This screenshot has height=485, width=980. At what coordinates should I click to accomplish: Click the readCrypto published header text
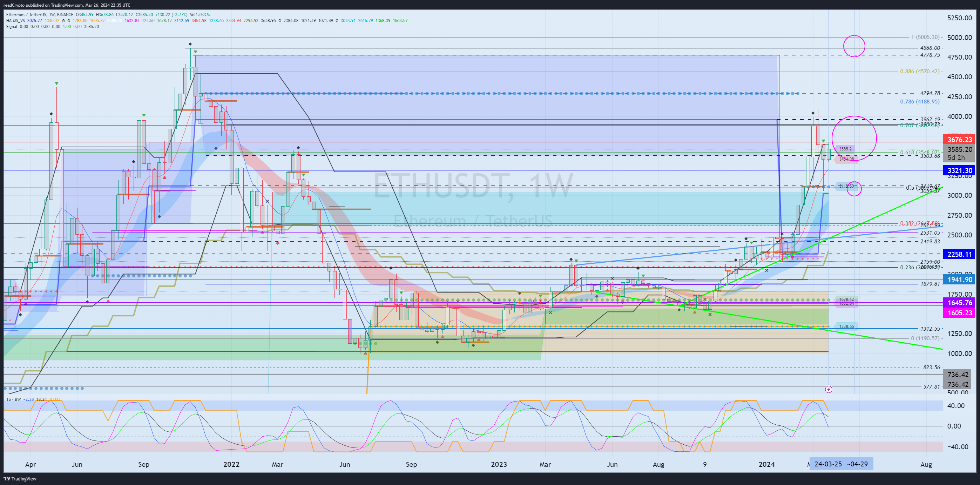tap(67, 5)
